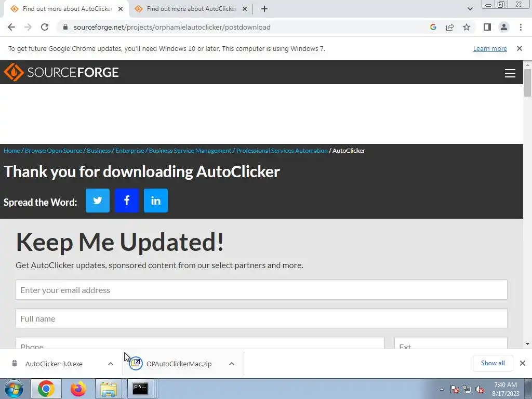Open Business Service Management breadcrumb
This screenshot has width=532, height=399.
click(190, 150)
